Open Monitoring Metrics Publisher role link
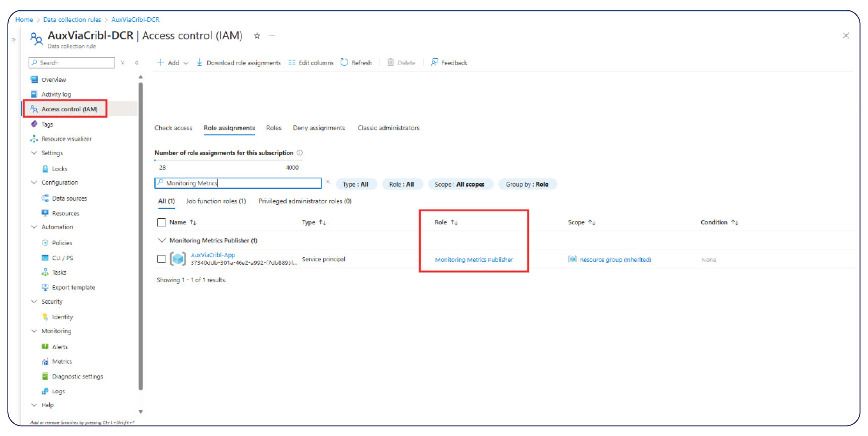868x436 pixels. (474, 260)
